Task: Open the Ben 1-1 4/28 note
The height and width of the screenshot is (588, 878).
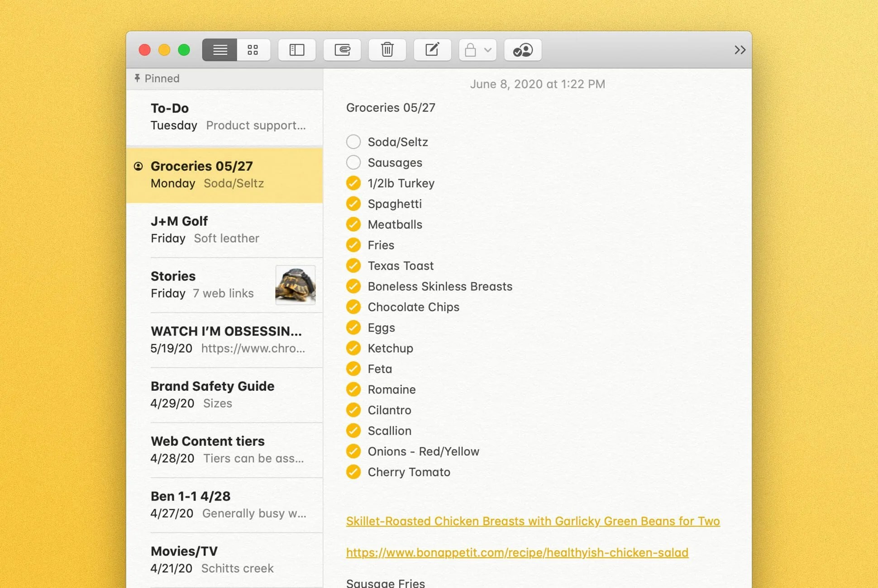Action: click(x=225, y=505)
